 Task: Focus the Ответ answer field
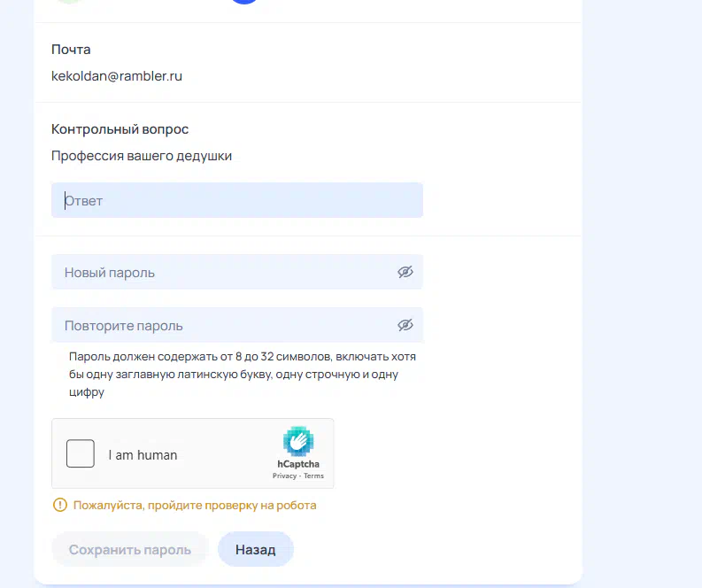236,201
